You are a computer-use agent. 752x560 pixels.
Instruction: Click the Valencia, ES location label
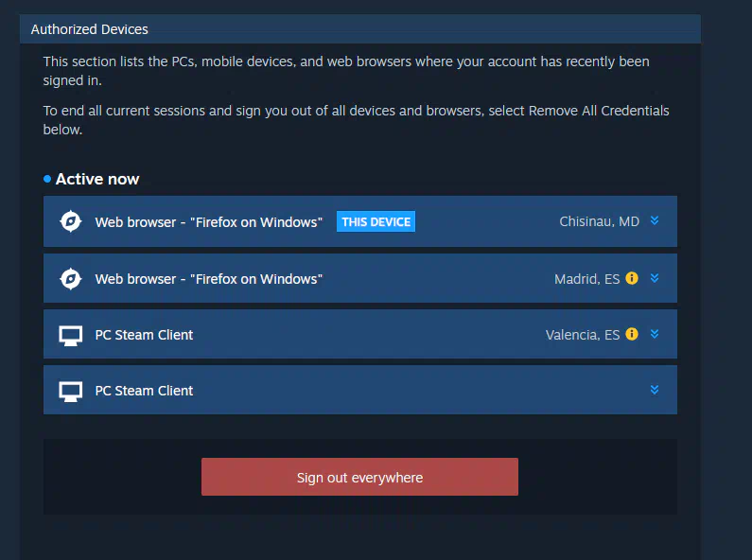pos(583,335)
